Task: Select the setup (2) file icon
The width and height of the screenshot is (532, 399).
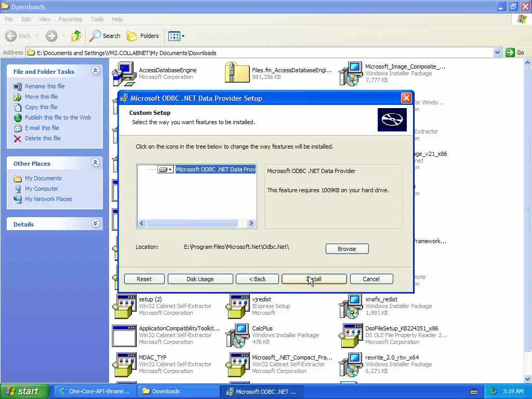Action: pos(124,307)
